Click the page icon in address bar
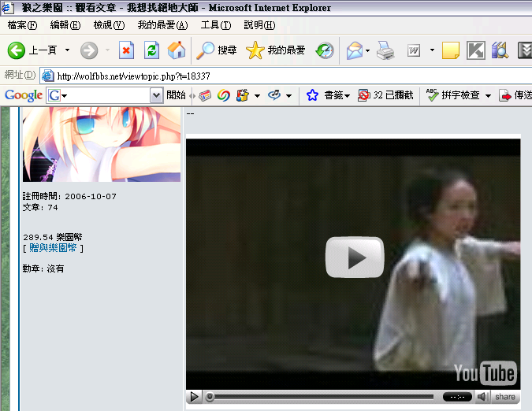Viewport: 532px width, 411px height. (x=47, y=76)
